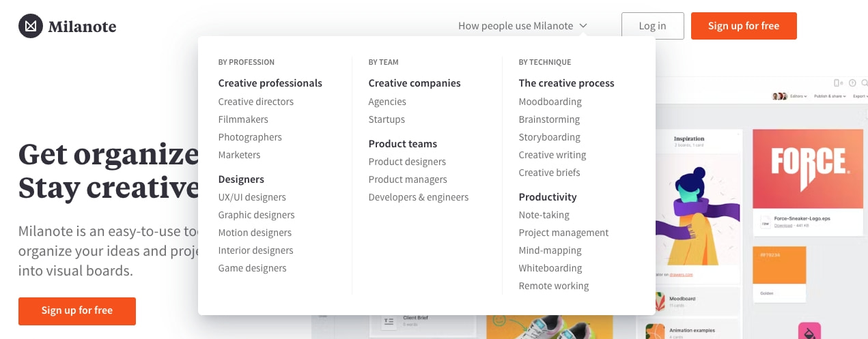Open the Creative professionals link
The image size is (868, 339).
click(270, 83)
